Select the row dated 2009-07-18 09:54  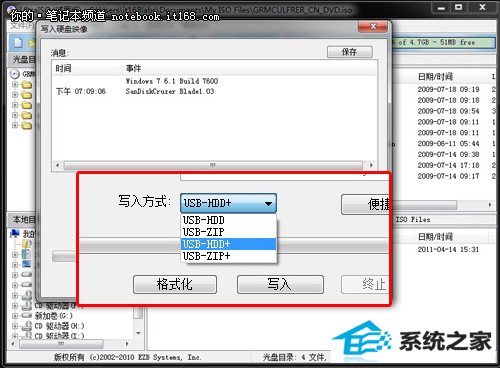(448, 111)
